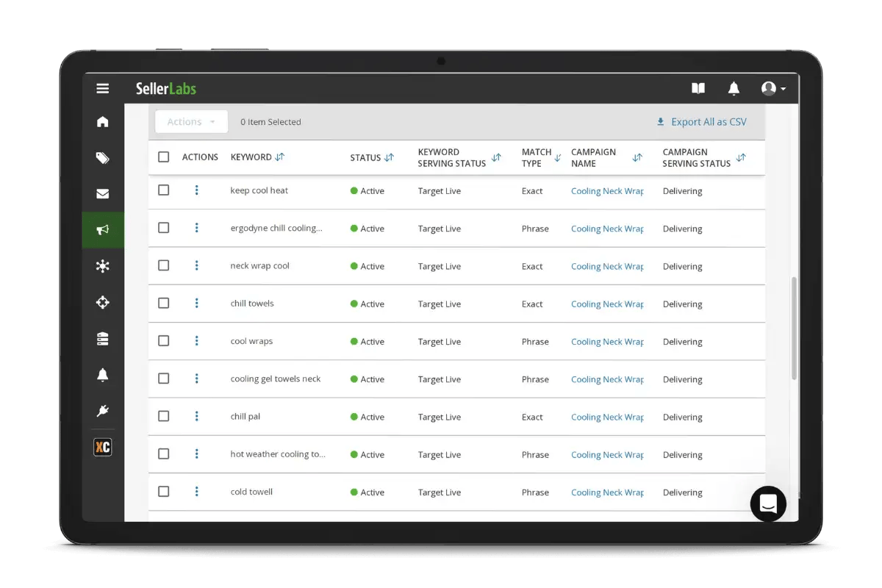Check the hot weather cooling row

point(164,454)
